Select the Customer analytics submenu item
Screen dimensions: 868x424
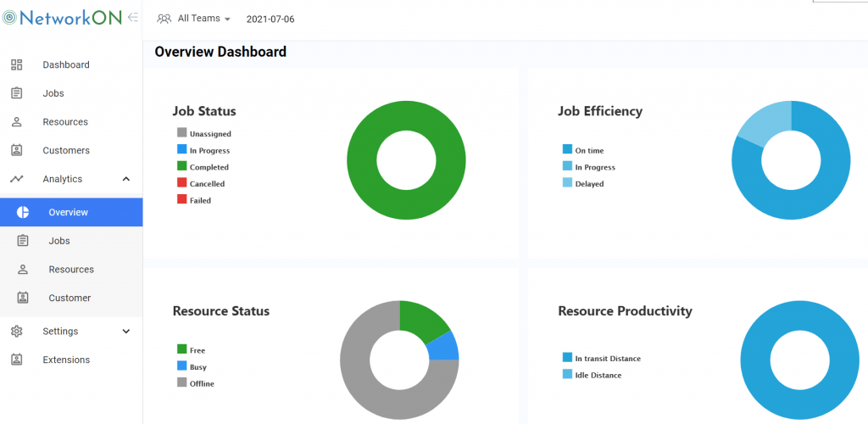70,298
